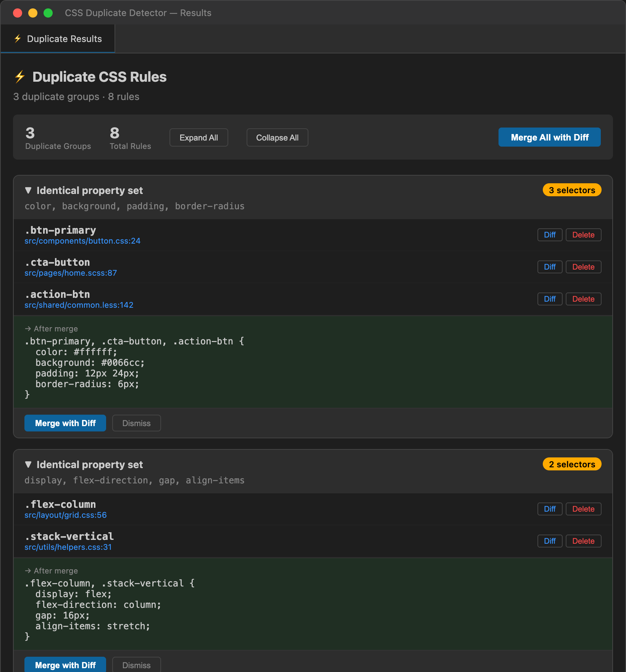Open src/pages/home.scss:87 link

point(71,273)
